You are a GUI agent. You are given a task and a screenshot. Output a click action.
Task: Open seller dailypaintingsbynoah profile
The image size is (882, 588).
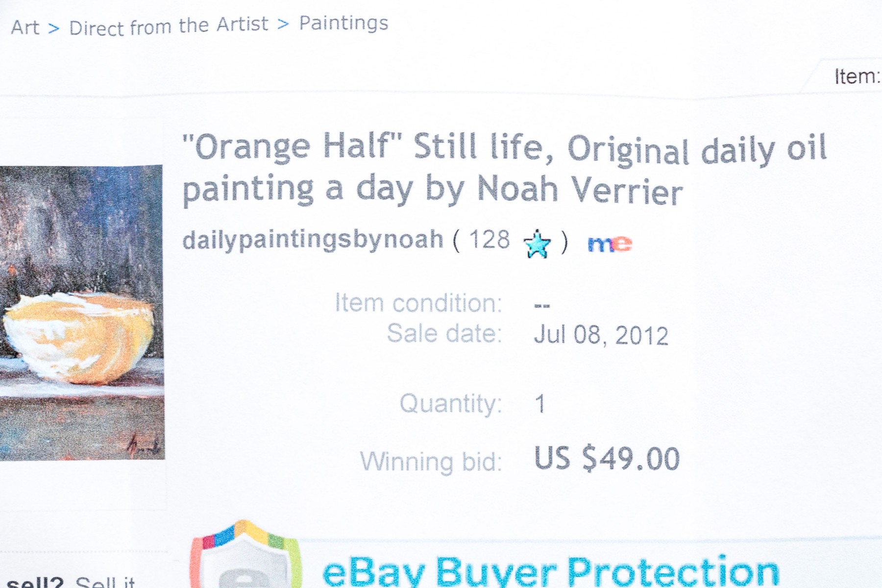pos(313,240)
